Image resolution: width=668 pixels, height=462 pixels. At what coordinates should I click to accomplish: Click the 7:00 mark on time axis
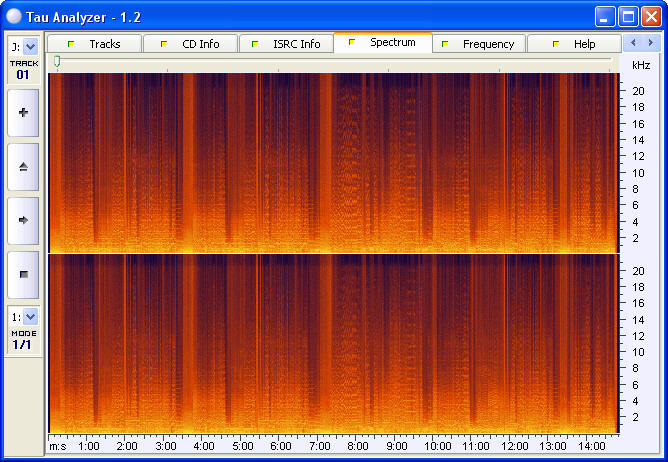(319, 446)
